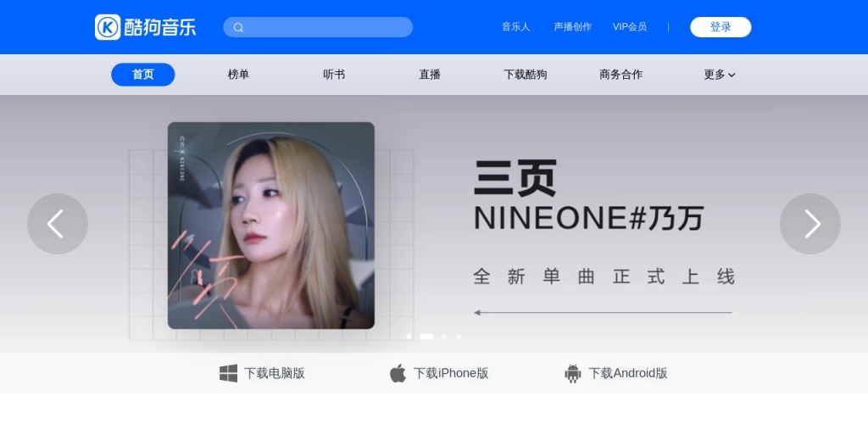Click into the search input field
868x424 pixels.
tap(318, 27)
